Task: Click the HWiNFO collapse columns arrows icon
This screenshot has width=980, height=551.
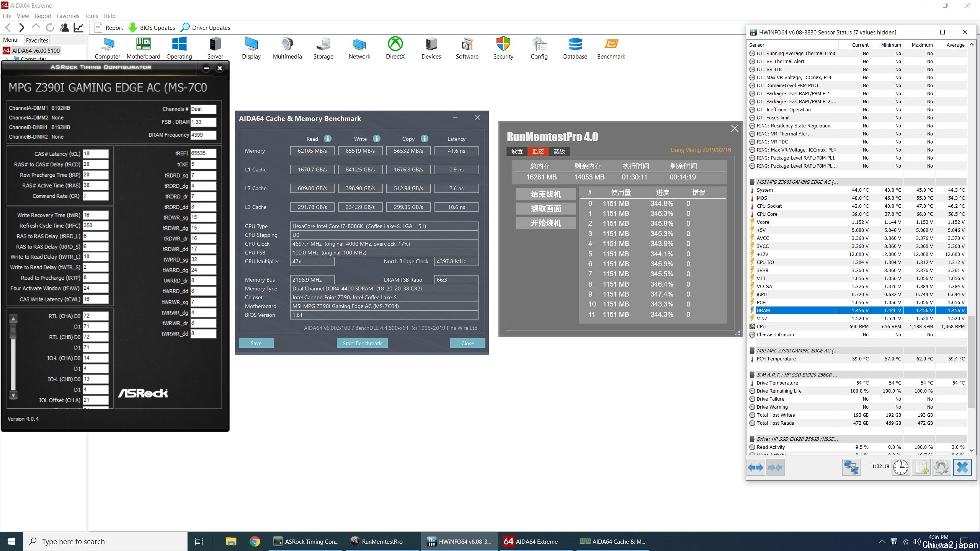Action: (775, 468)
